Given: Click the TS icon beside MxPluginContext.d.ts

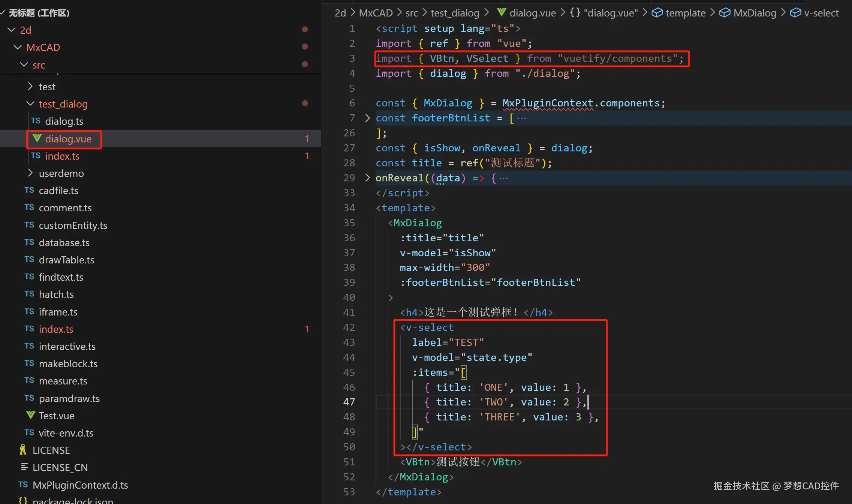Looking at the screenshot, I should point(23,485).
